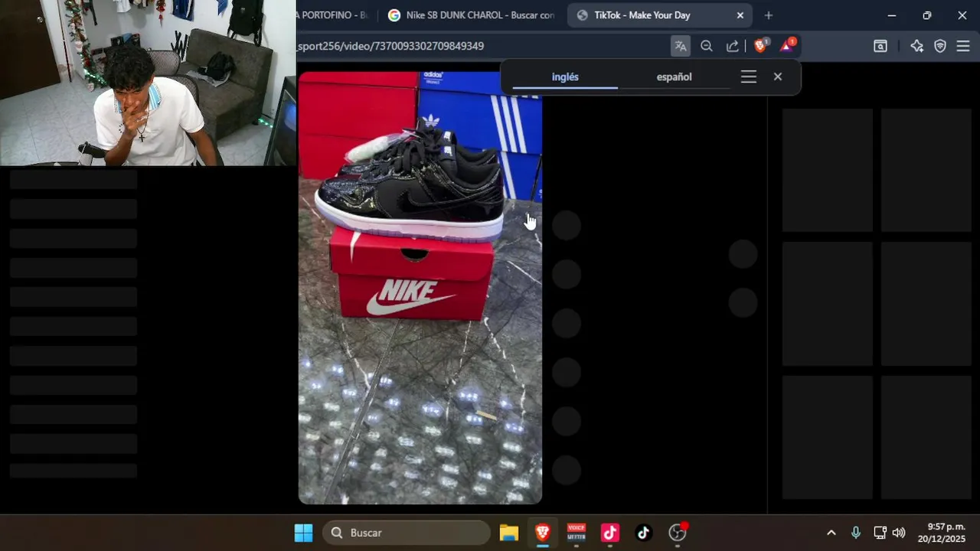Open the Brave translate page icon
Screen dimensions: 980x551
pyautogui.click(x=680, y=46)
